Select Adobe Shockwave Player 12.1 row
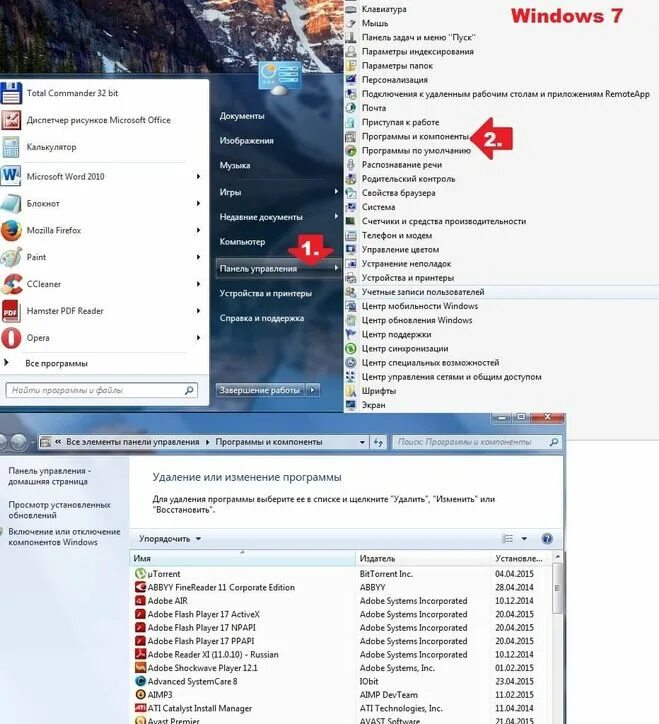The width and height of the screenshot is (659, 724). [342, 668]
